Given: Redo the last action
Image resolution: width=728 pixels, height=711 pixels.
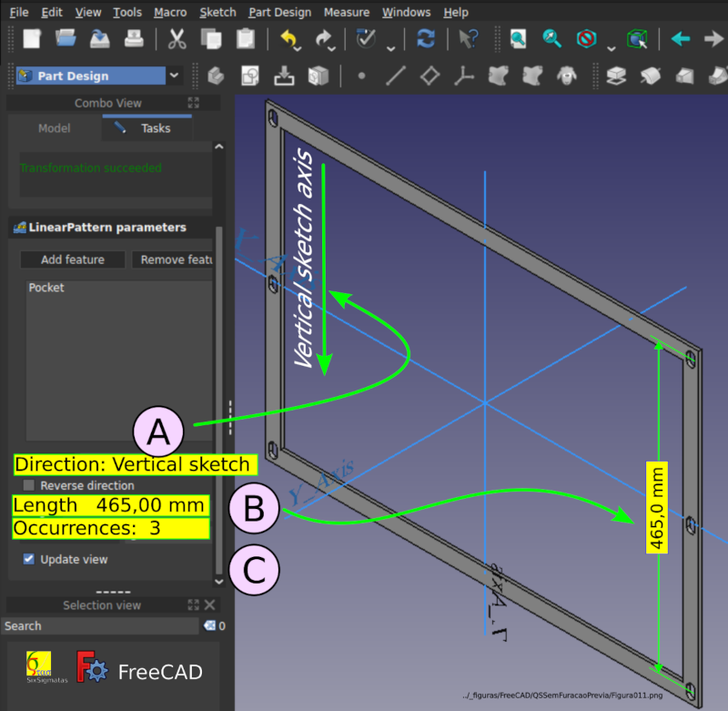Looking at the screenshot, I should pyautogui.click(x=322, y=38).
